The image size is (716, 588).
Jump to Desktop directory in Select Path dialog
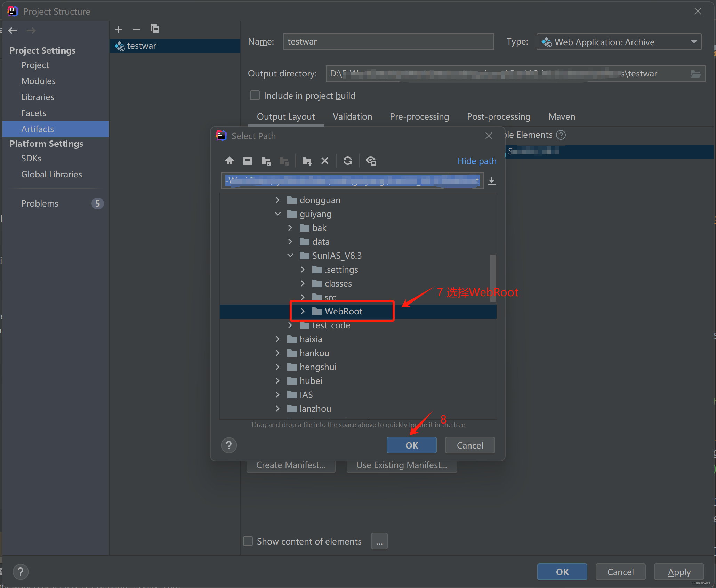[247, 161]
